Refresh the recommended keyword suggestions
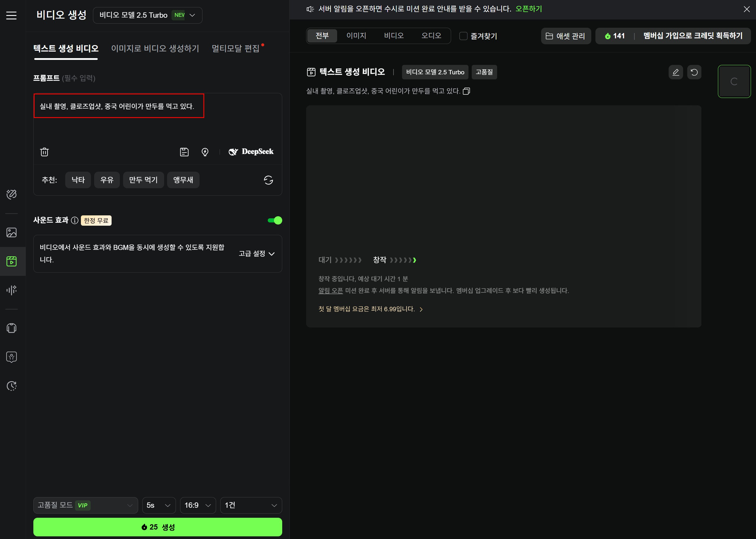Viewport: 756px width, 539px height. [268, 180]
